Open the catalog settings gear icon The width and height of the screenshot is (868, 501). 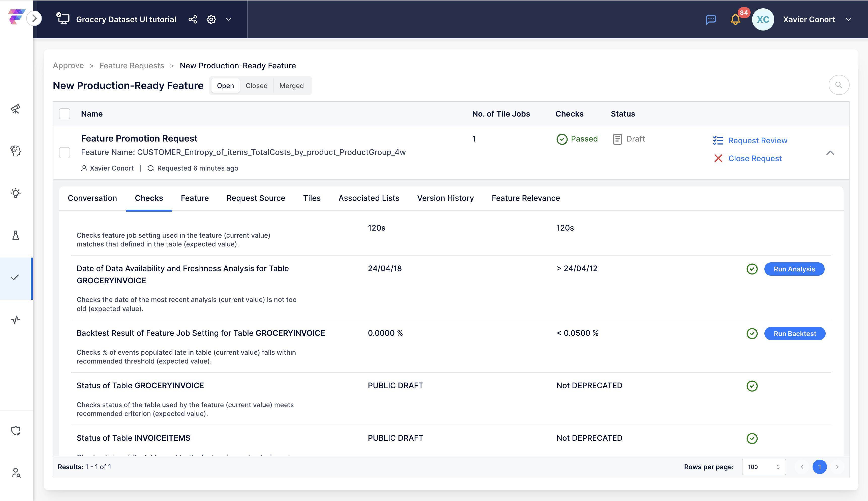click(211, 19)
